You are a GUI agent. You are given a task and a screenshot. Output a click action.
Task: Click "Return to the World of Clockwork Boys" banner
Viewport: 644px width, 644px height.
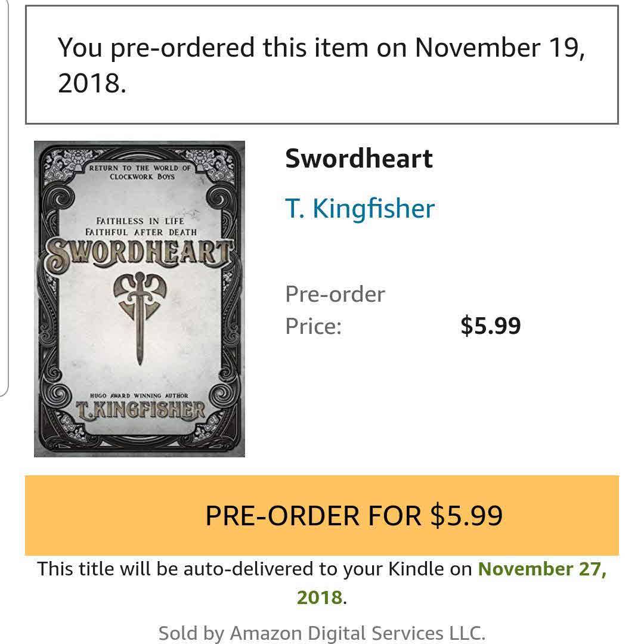141,172
